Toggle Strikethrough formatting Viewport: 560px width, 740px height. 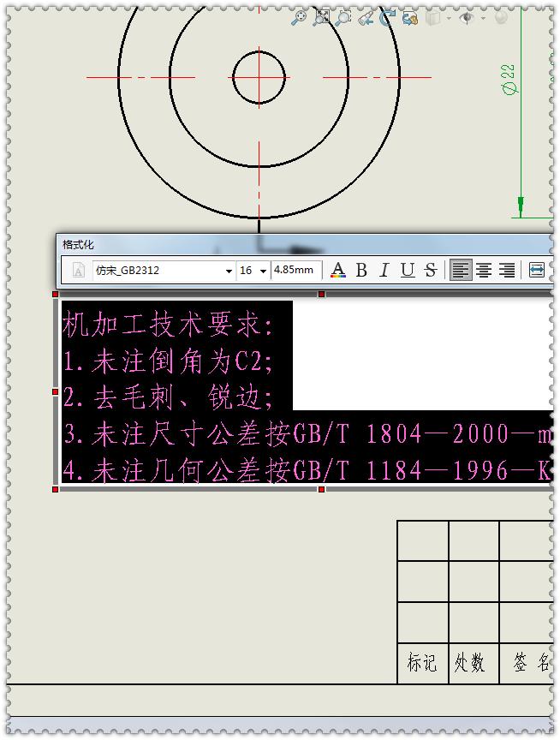[x=430, y=271]
